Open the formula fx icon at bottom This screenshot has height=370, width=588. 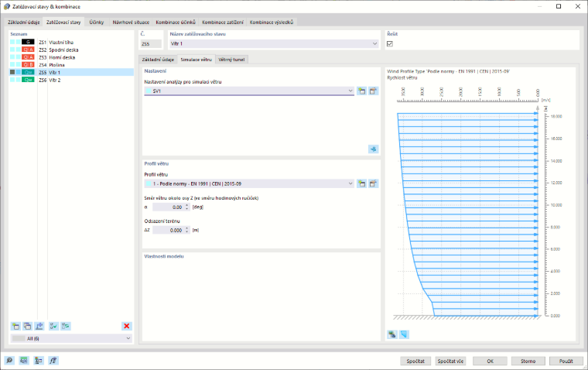53,361
